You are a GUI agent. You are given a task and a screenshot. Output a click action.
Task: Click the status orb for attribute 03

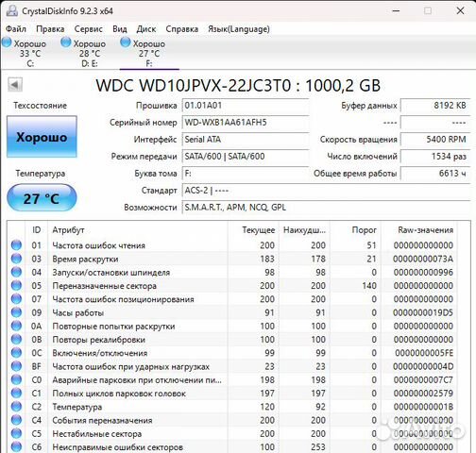[16, 259]
